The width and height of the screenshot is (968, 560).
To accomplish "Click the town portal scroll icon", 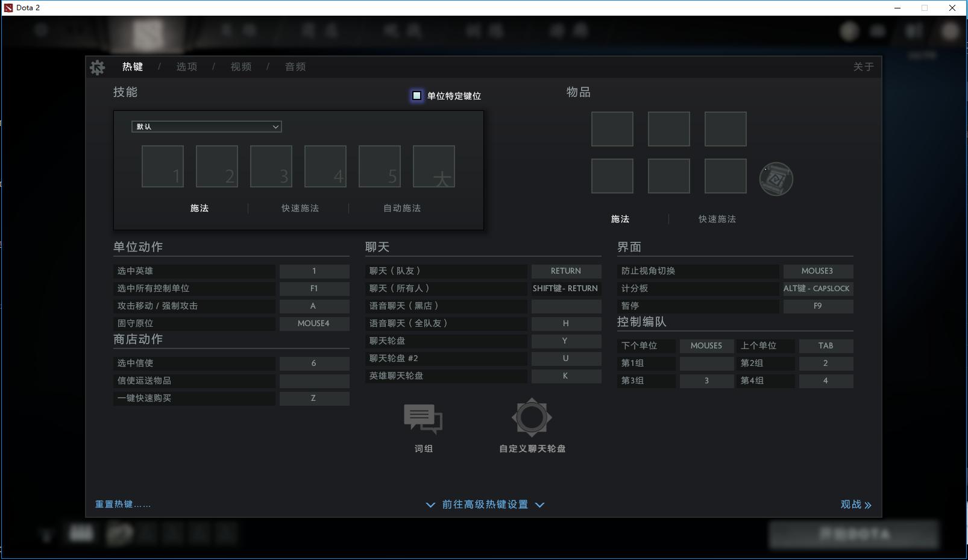I will coord(776,178).
